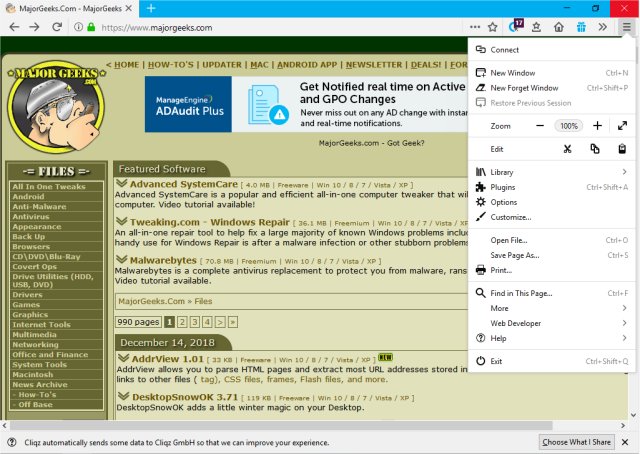Select Open File... menu entry
This screenshot has height=454, width=640.
pos(551,240)
